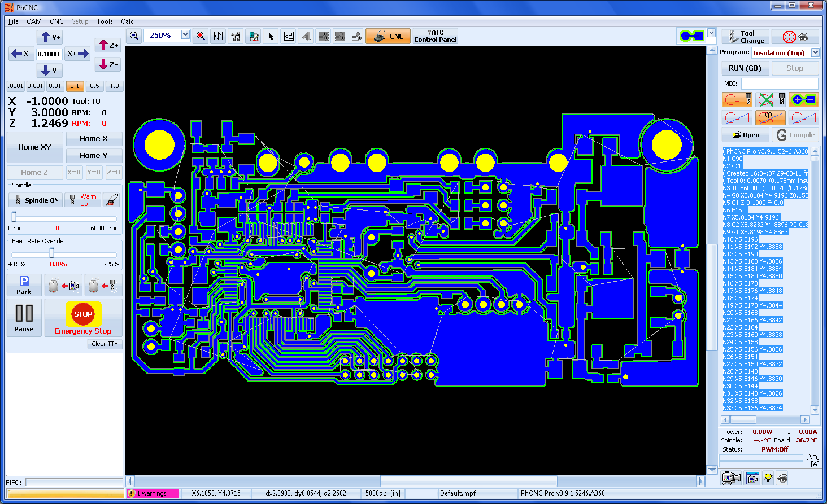Click the lightbulb icon at bottom right
Image resolution: width=827 pixels, height=504 pixels.
coord(768,478)
